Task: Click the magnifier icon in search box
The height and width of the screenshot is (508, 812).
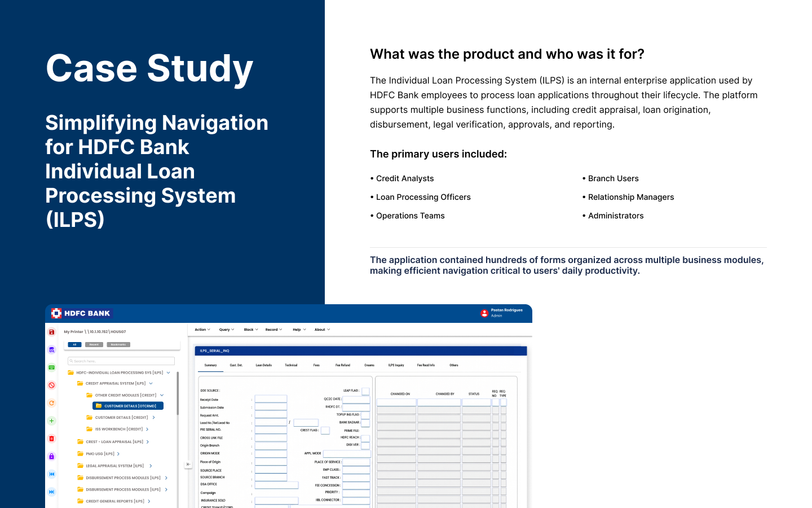Action: click(72, 361)
